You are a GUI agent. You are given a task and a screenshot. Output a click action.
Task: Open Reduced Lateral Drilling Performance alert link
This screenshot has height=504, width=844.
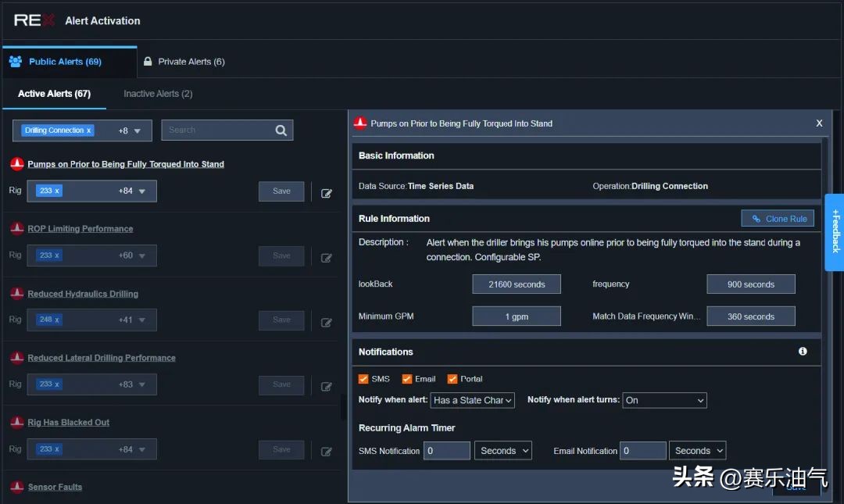tap(102, 358)
